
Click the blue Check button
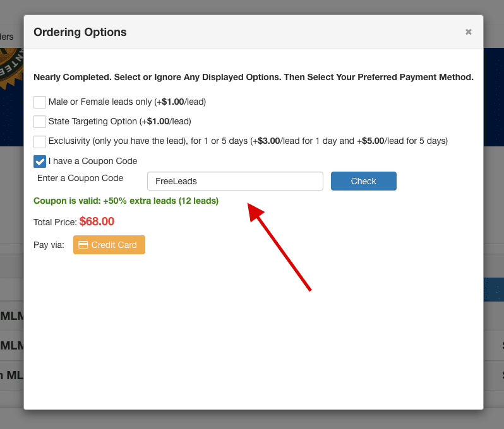tap(364, 181)
